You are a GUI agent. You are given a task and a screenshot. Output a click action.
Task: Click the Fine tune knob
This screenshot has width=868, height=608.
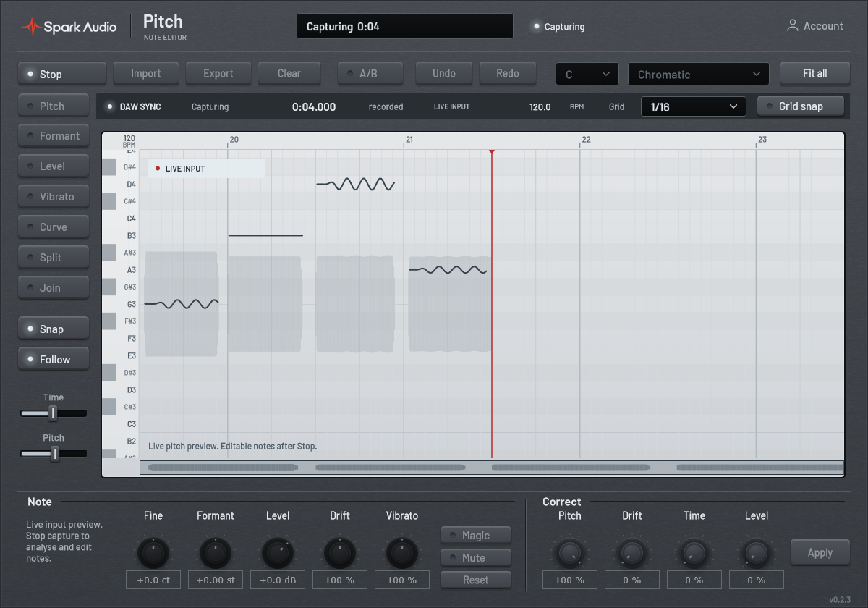coord(153,553)
